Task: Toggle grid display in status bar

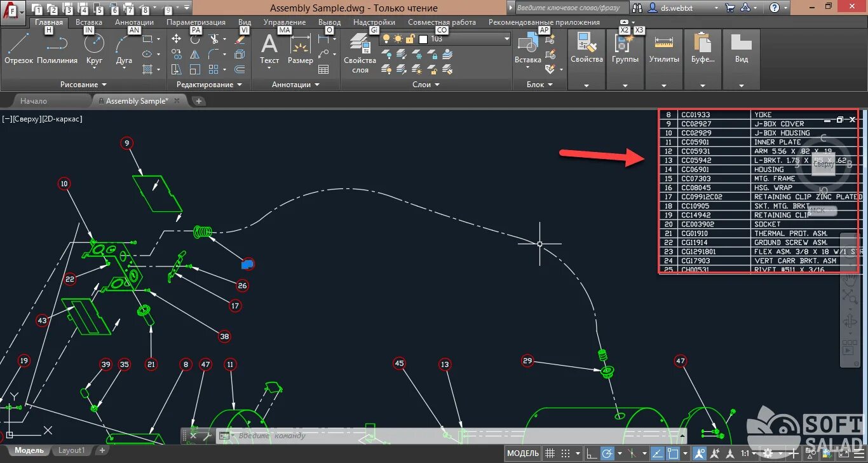Action: [551, 453]
